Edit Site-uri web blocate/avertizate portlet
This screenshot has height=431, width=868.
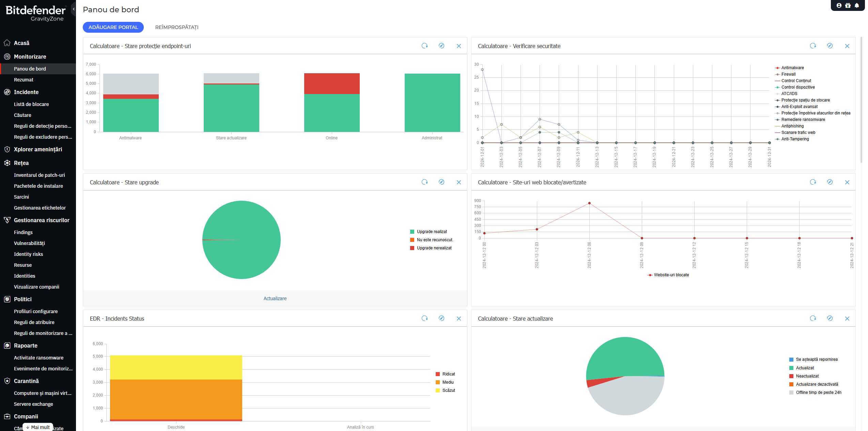pos(830,182)
